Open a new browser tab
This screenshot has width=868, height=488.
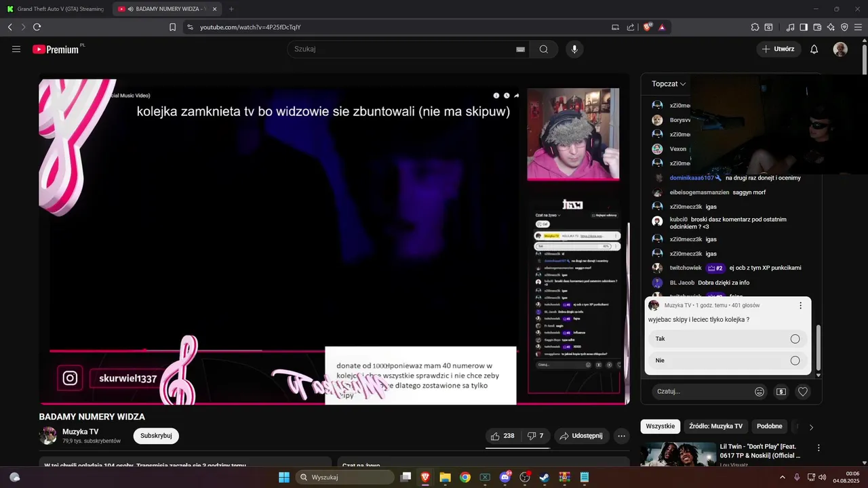231,9
